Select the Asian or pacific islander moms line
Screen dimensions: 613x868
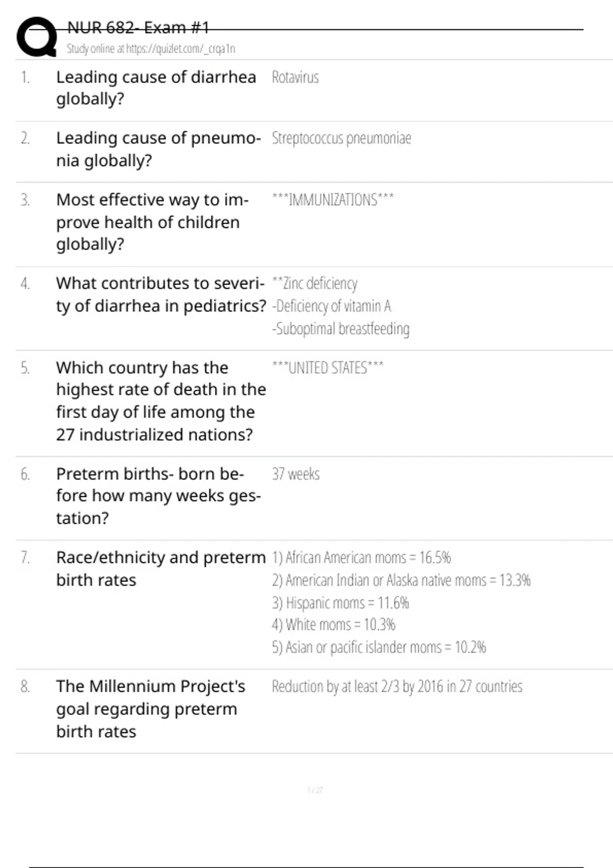tap(379, 647)
